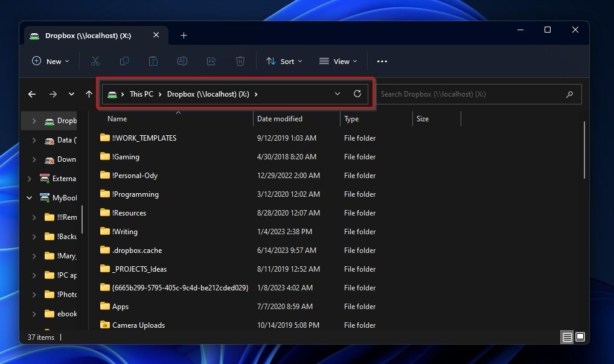This screenshot has width=614, height=364.
Task: Copy using the Copy toolbar icon
Action: [124, 61]
